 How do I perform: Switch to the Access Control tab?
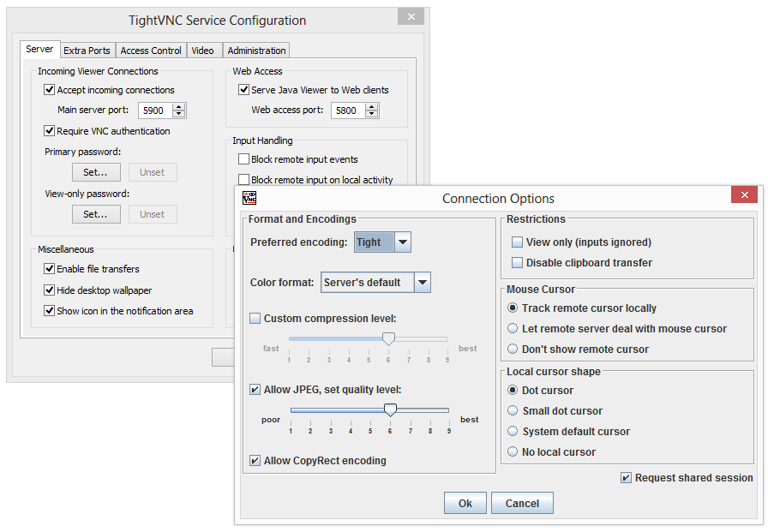[151, 51]
